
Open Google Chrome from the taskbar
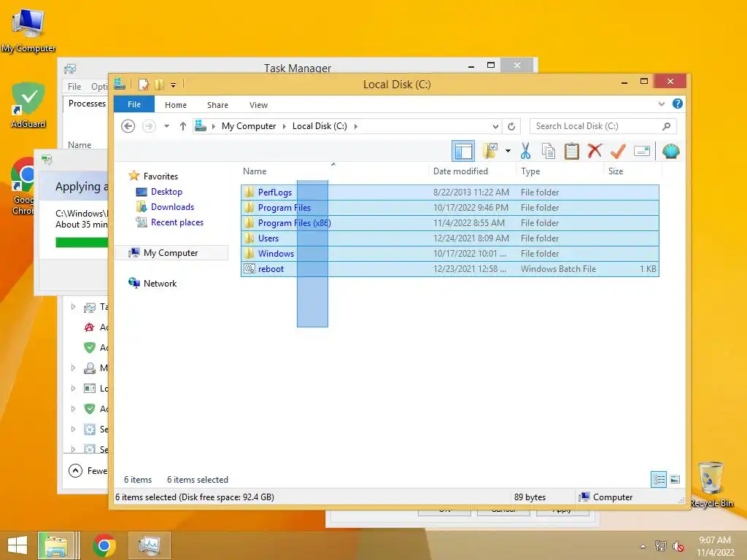pos(104,545)
